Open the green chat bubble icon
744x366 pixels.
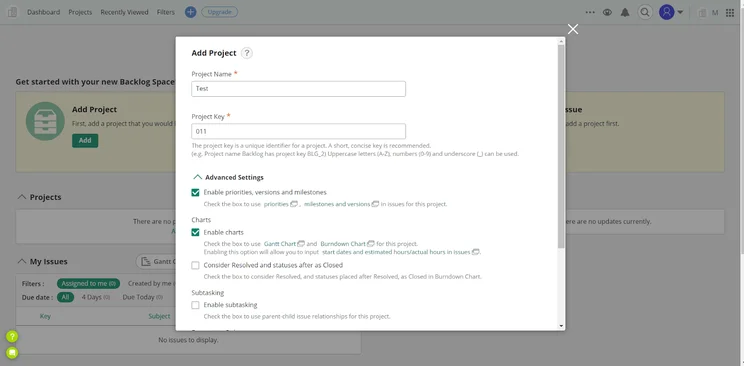pyautogui.click(x=12, y=353)
